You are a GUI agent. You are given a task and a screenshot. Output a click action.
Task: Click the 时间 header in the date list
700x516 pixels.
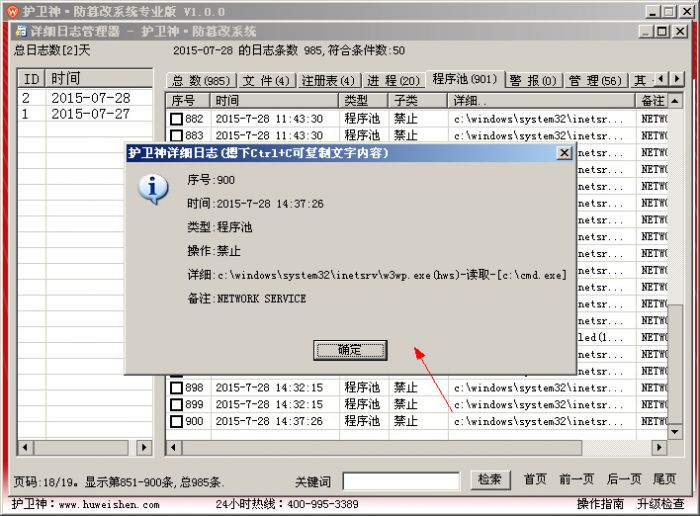(x=99, y=79)
